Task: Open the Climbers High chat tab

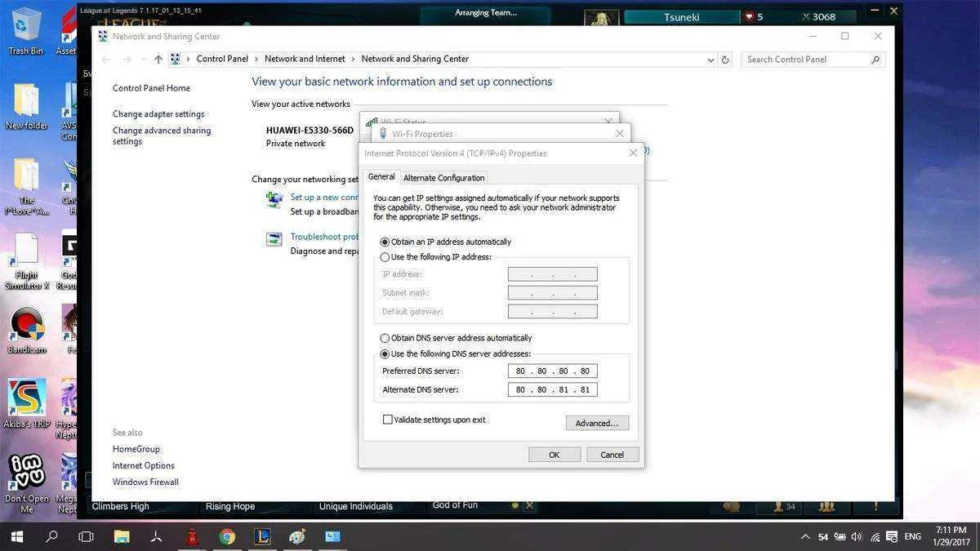Action: click(x=121, y=506)
